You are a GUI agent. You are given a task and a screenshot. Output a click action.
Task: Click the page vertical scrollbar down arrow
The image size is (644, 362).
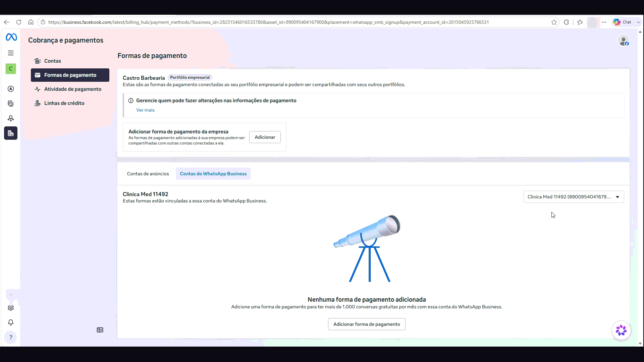tap(640, 344)
